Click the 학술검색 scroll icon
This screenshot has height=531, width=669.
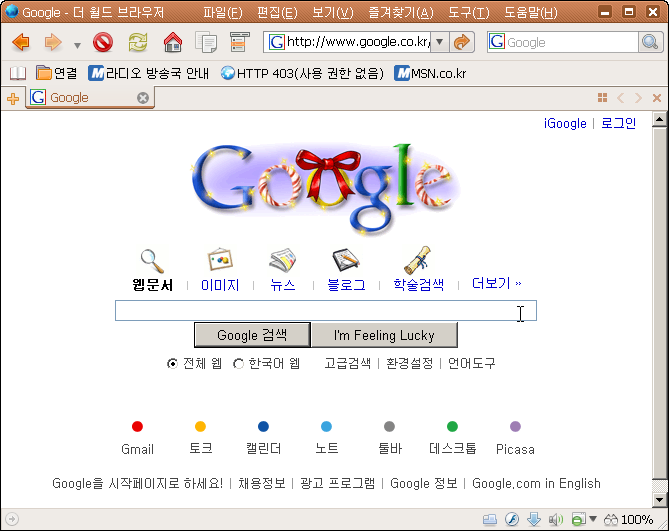[418, 260]
